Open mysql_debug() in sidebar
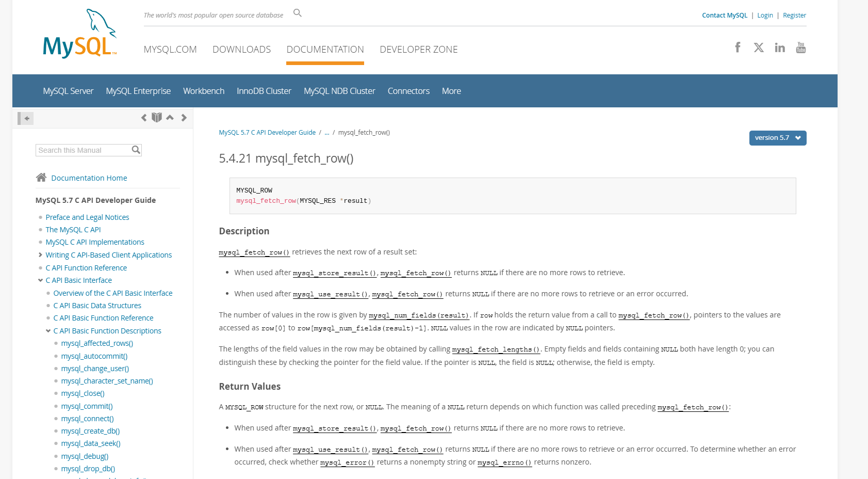The width and height of the screenshot is (868, 479). [85, 456]
